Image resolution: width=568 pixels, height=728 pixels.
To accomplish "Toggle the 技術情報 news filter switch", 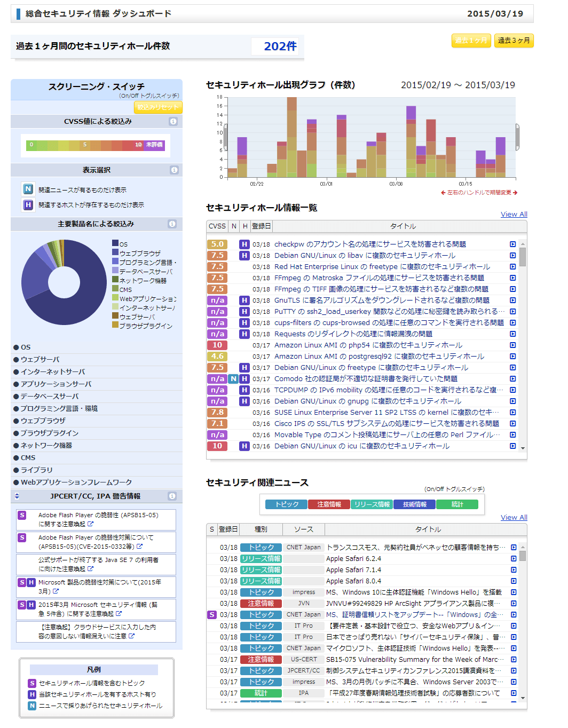I will [x=414, y=504].
